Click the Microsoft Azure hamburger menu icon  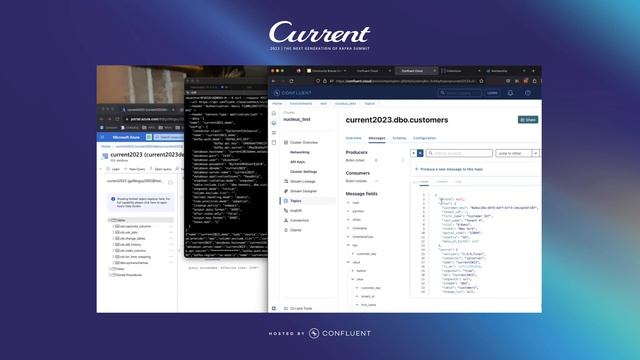click(102, 137)
